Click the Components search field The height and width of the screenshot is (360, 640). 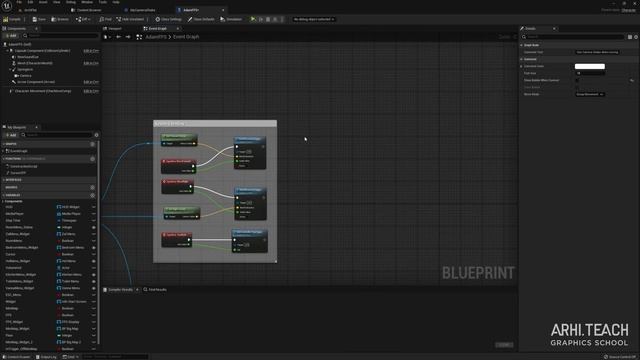pos(60,36)
